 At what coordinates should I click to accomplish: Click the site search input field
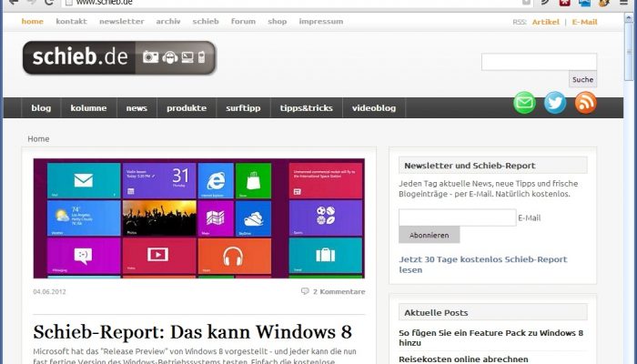coord(539,62)
